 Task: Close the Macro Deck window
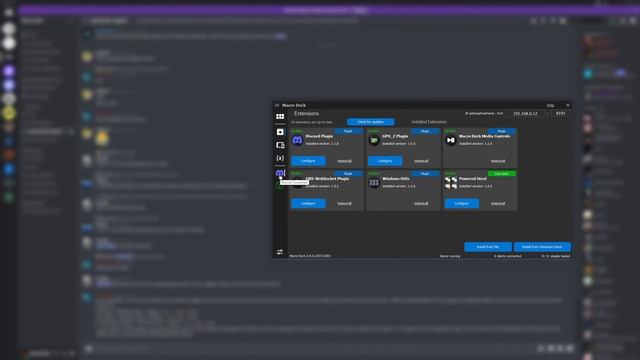(567, 105)
